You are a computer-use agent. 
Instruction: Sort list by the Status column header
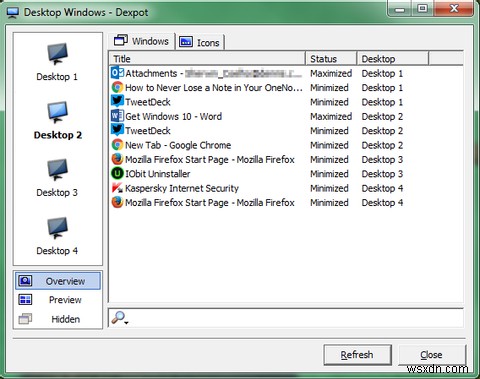click(x=331, y=59)
